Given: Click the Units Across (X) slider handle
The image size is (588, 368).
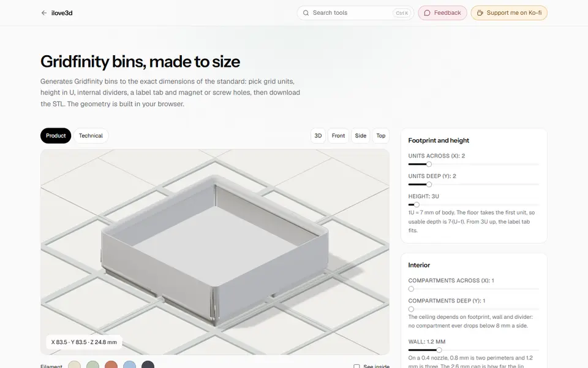Looking at the screenshot, I should point(429,164).
